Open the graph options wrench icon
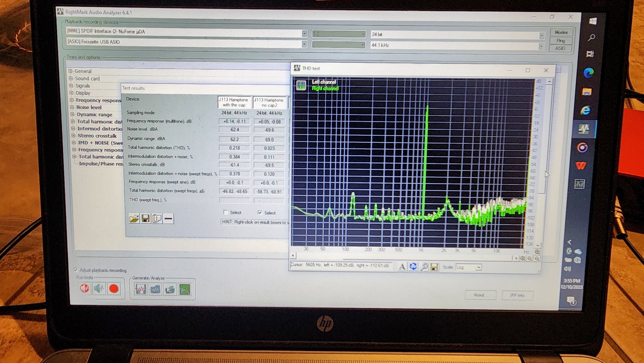644x363 pixels. coord(424,267)
